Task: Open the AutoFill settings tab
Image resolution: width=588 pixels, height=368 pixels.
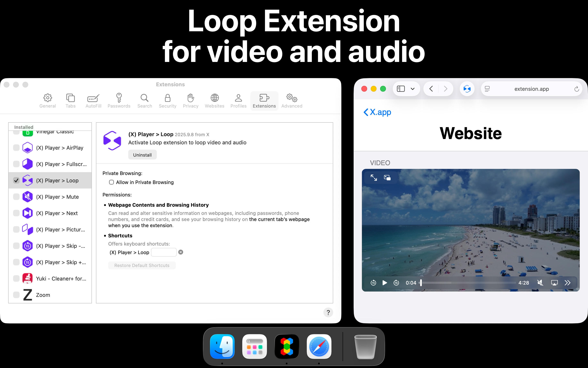Action: [x=93, y=101]
